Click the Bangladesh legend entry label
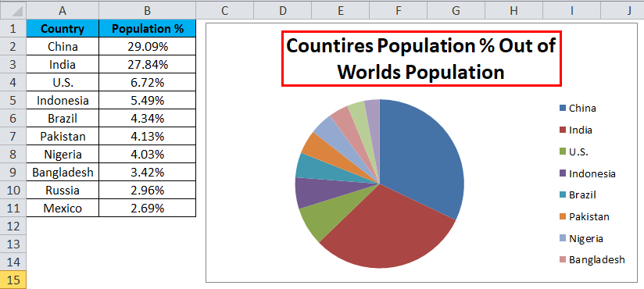The image size is (644, 289). [597, 260]
